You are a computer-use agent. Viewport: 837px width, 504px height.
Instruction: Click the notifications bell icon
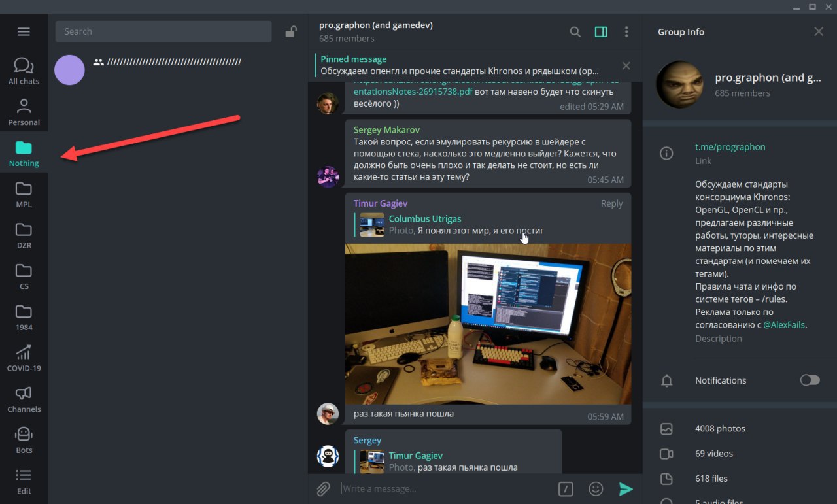coord(666,381)
